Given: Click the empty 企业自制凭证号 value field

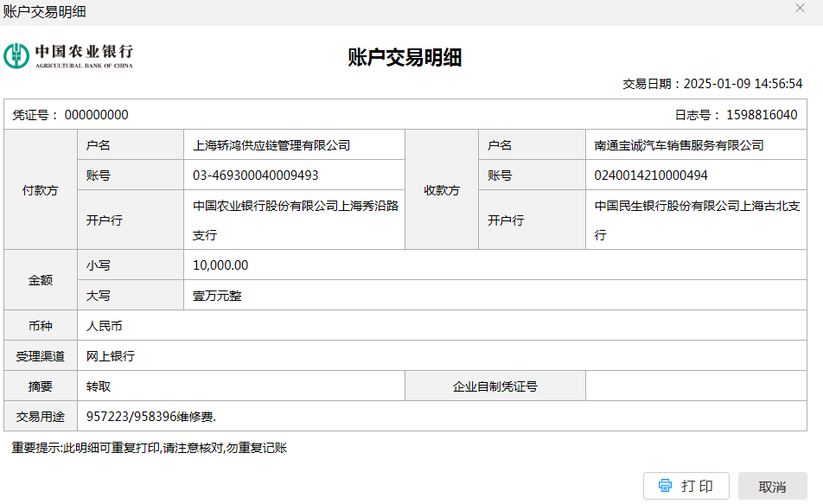Looking at the screenshot, I should 695,386.
